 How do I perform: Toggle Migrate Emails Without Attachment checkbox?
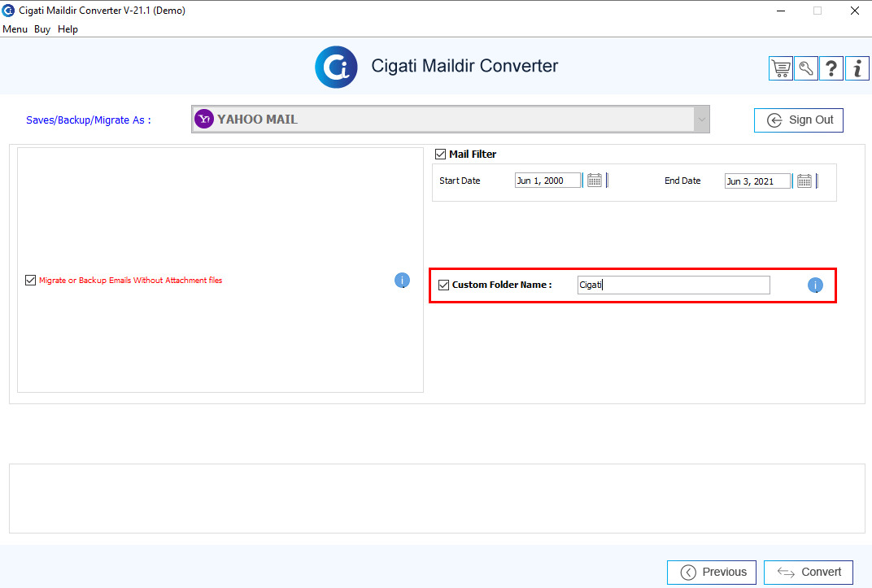[31, 280]
